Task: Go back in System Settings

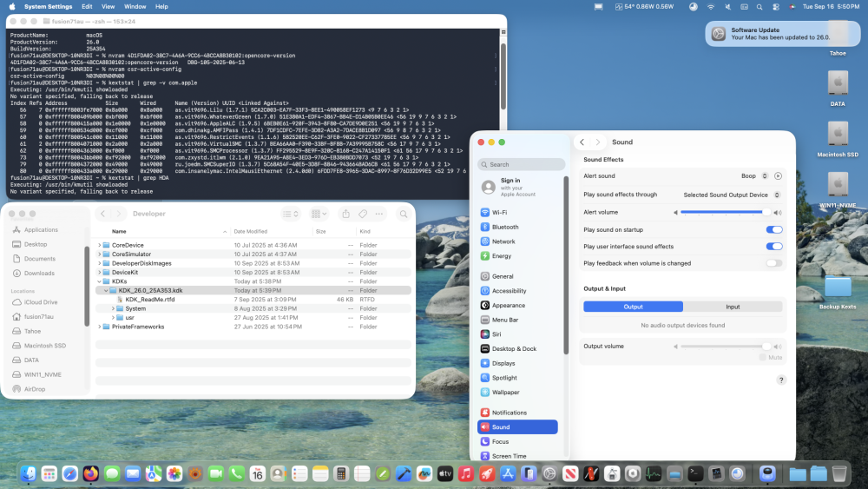Action: point(582,142)
